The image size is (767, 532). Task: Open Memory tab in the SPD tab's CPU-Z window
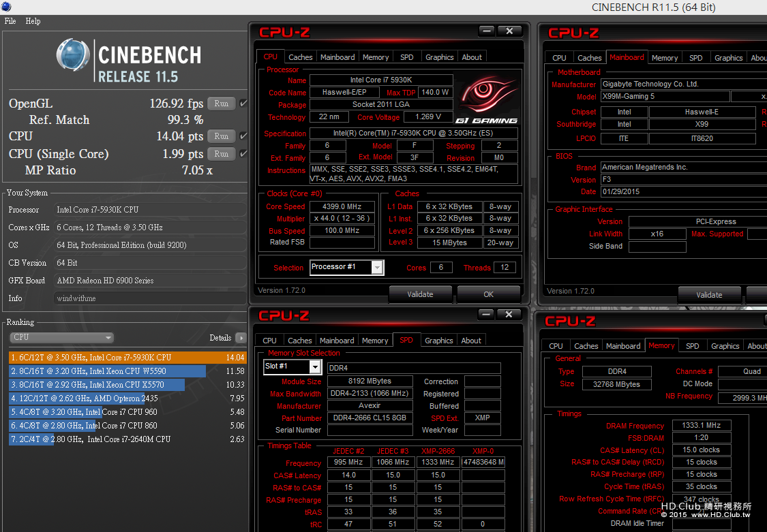[375, 341]
